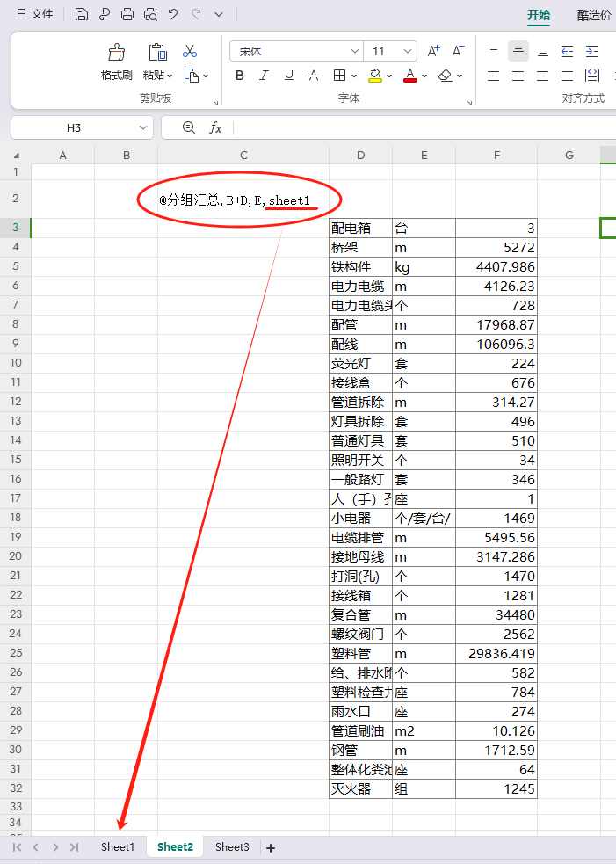Add a new sheet with plus icon

point(271,847)
